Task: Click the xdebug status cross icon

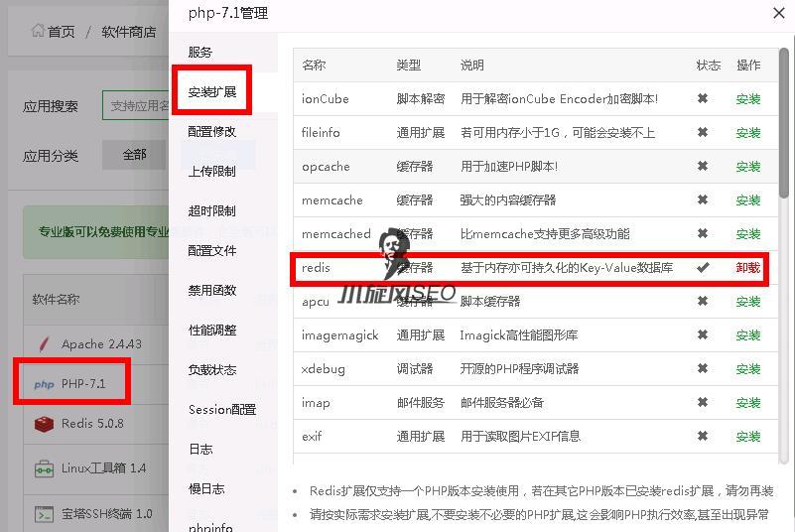Action: 703,368
